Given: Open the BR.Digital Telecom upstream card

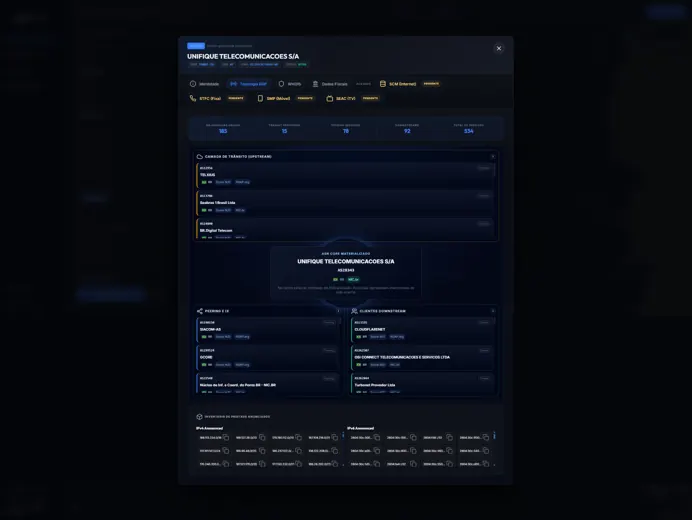Looking at the screenshot, I should point(345,228).
